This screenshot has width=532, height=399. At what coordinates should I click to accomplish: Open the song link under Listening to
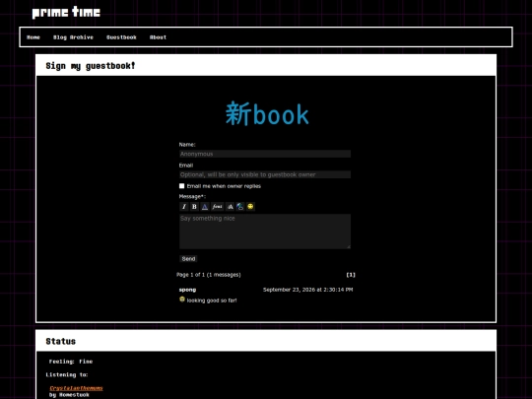coord(76,388)
